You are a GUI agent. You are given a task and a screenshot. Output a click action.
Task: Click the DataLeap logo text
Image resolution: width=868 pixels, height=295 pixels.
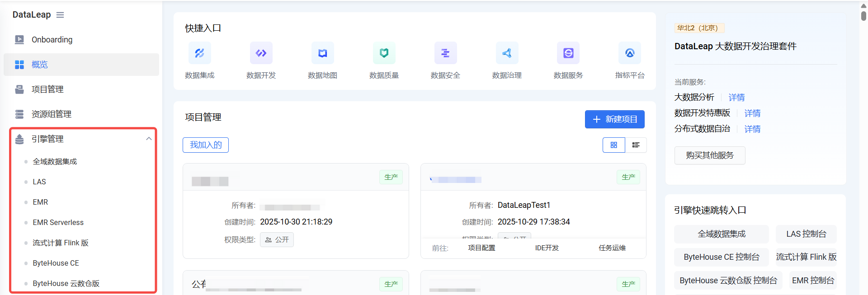point(32,15)
